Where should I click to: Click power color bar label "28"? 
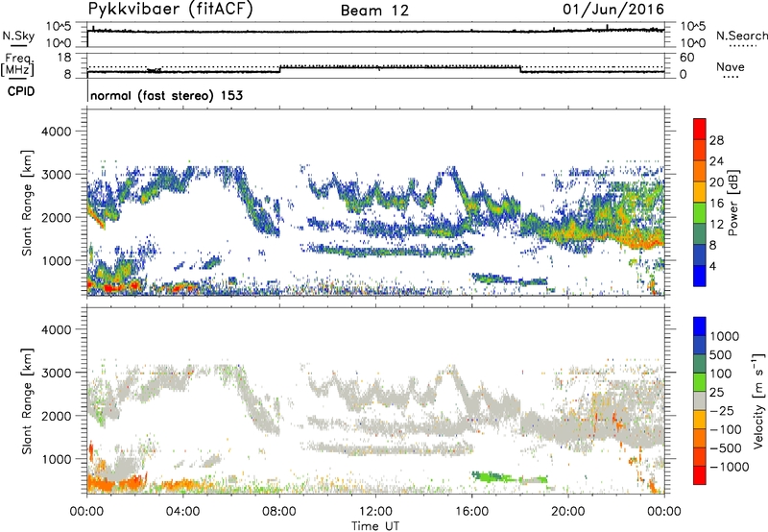716,140
